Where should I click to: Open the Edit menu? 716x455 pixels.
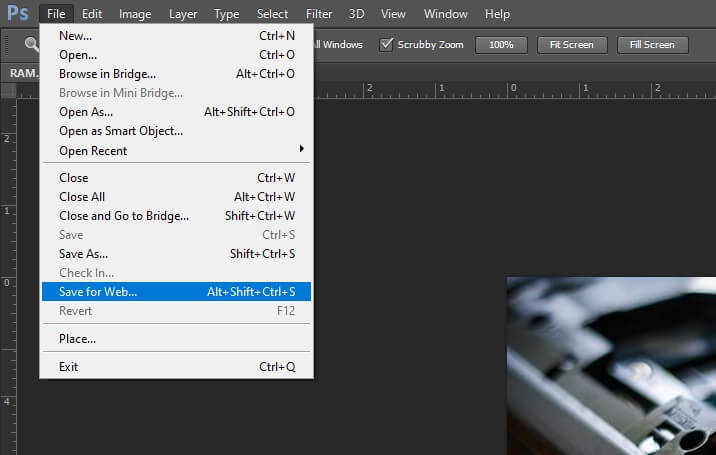pyautogui.click(x=92, y=14)
